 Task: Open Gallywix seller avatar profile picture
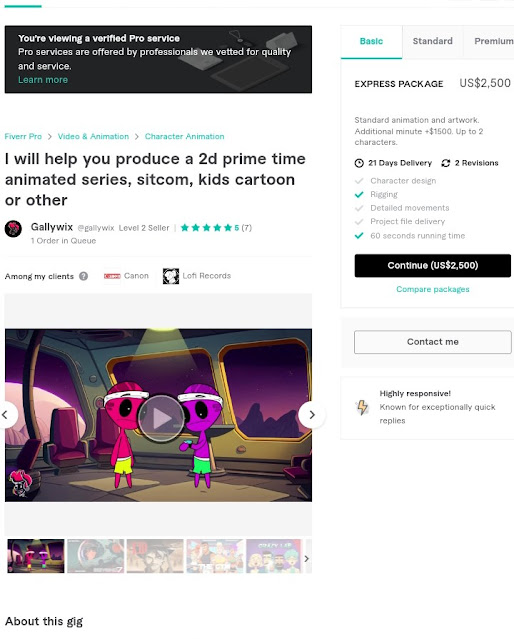pos(13,229)
